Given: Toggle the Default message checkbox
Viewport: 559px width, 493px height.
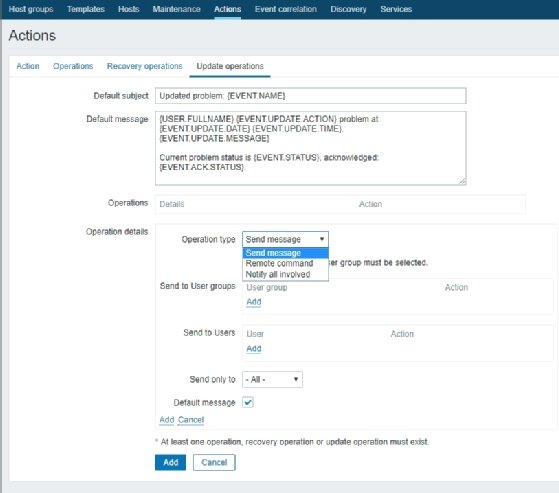Looking at the screenshot, I should [x=248, y=402].
